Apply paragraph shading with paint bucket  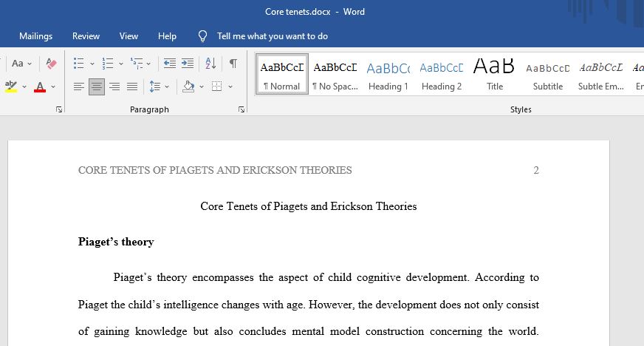(188, 86)
